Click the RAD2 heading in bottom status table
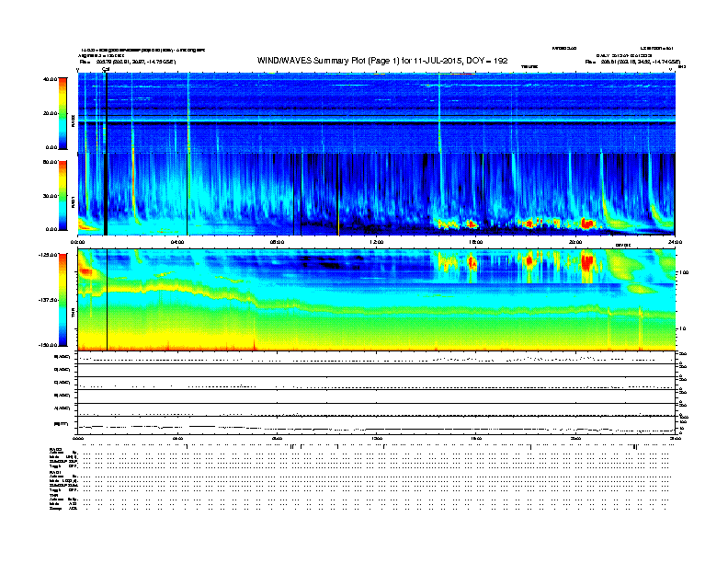The height and width of the screenshot is (563, 728). (55, 449)
